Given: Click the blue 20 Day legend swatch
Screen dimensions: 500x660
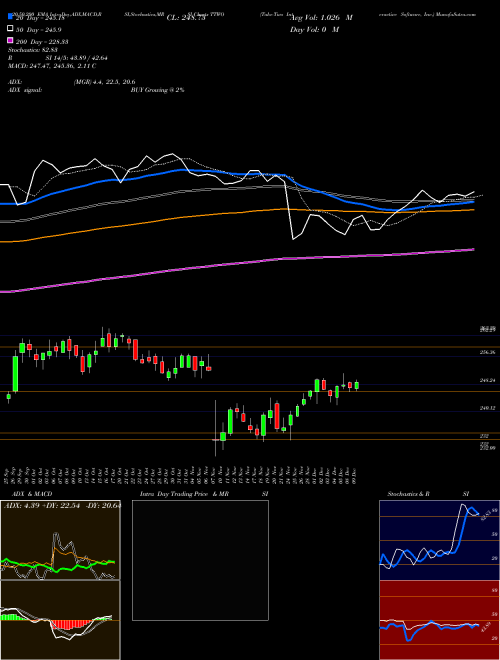Looking at the screenshot, I should [11, 17].
